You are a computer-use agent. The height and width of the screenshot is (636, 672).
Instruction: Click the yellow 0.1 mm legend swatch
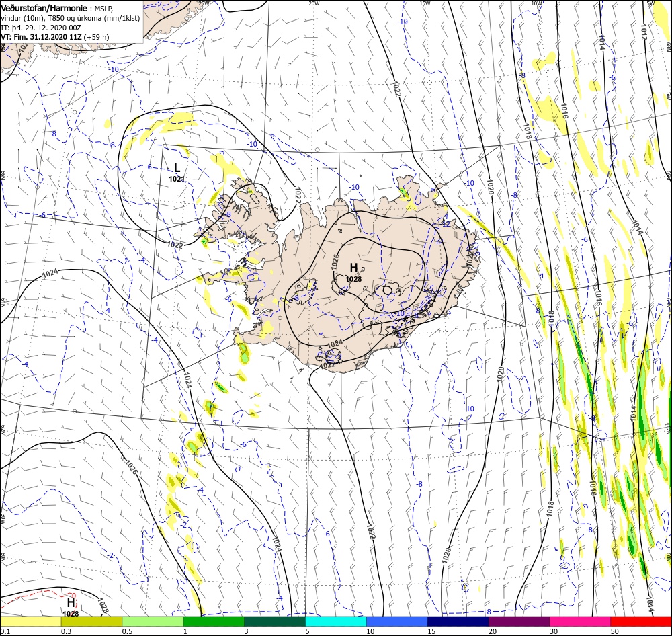pyautogui.click(x=30, y=621)
